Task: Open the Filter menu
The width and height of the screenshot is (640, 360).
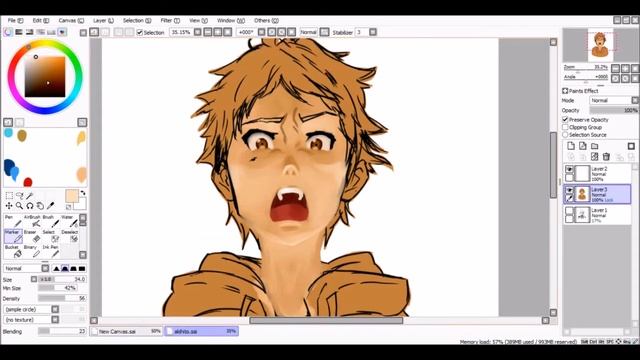Action: tap(170, 20)
